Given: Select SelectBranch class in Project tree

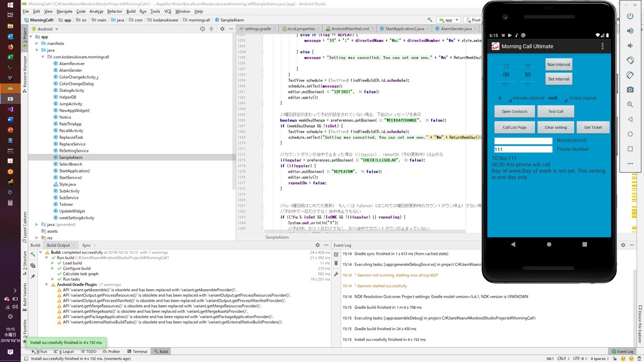Looking at the screenshot, I should 70,164.
